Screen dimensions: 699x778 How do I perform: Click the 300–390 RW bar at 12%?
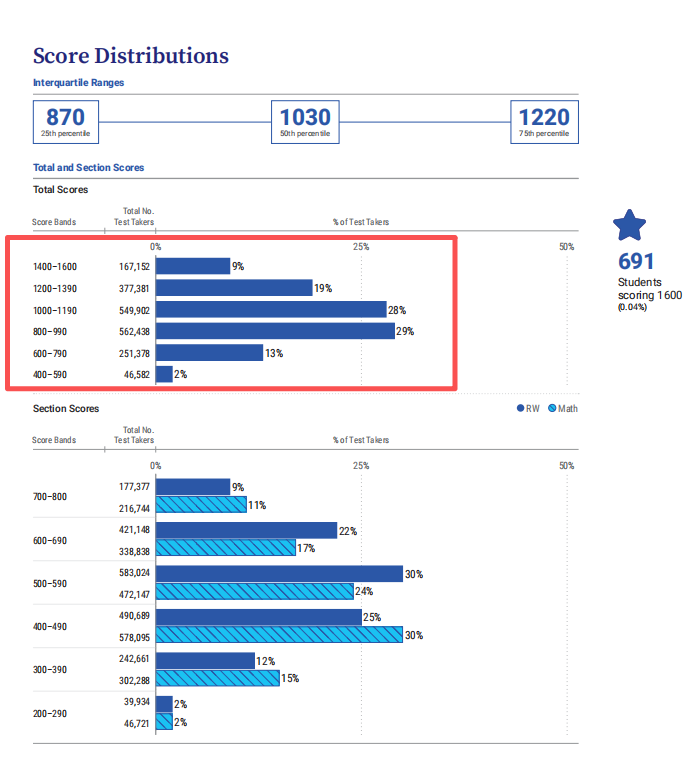pos(205,660)
